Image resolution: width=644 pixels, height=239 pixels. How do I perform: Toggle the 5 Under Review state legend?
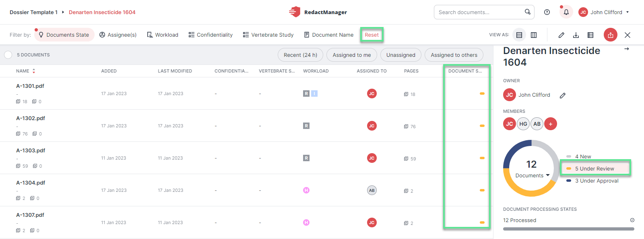[x=595, y=168]
